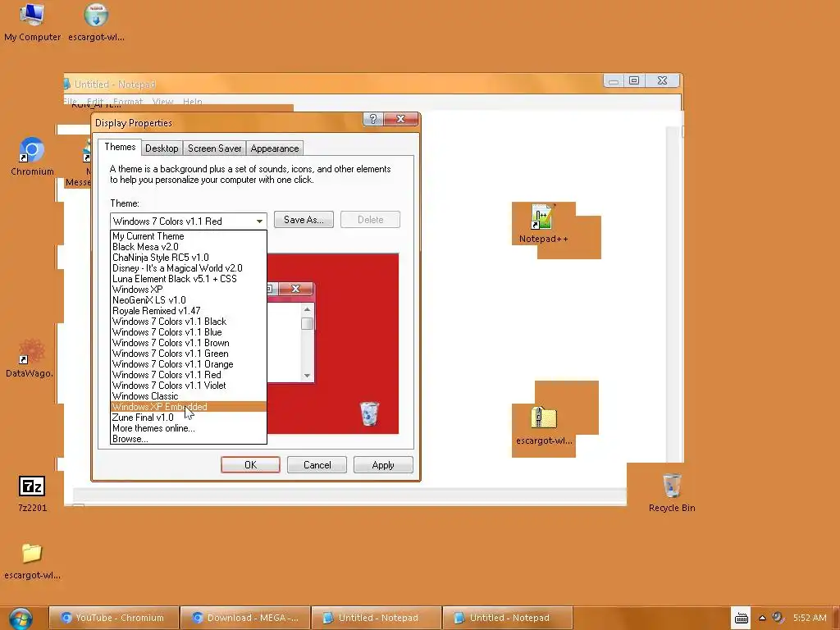
Task: Click the Browse... entry in theme list
Action: coord(189,439)
